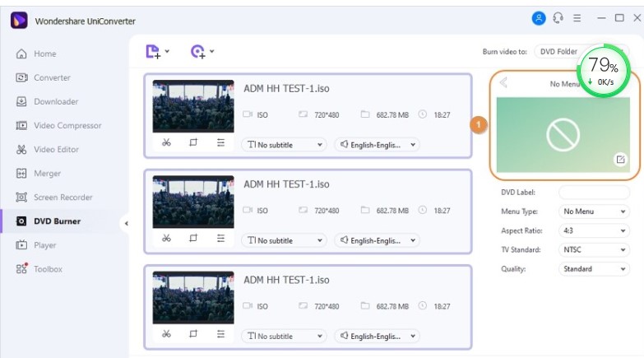The image size is (644, 358).
Task: Edit the DVD menu template icon
Action: tap(621, 160)
